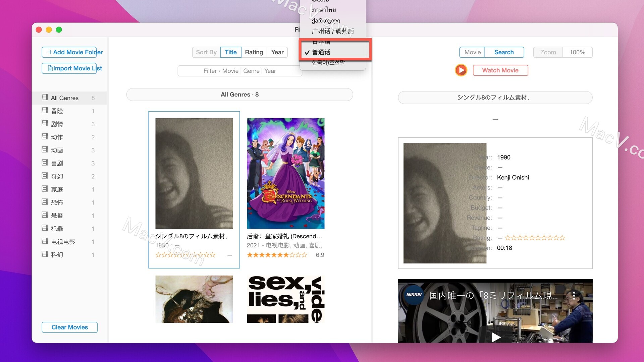
Task: Expand the Filter Movie Genre Year bar
Action: click(x=239, y=70)
